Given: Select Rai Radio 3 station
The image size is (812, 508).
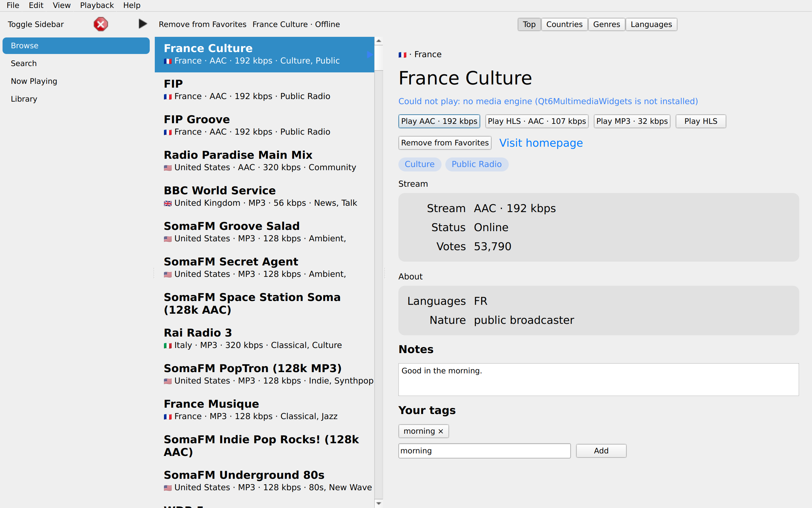Looking at the screenshot, I should 264,339.
